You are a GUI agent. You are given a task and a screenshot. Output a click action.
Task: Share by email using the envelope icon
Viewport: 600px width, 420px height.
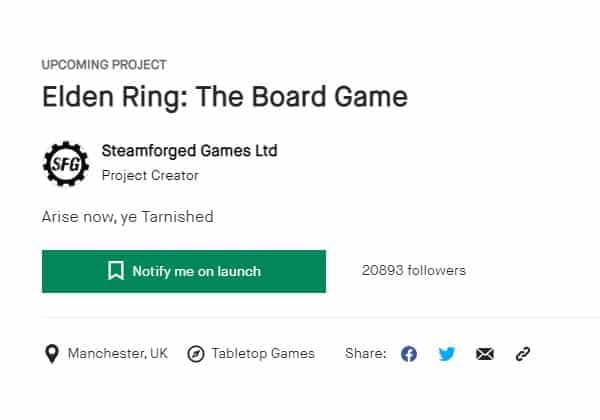[484, 354]
